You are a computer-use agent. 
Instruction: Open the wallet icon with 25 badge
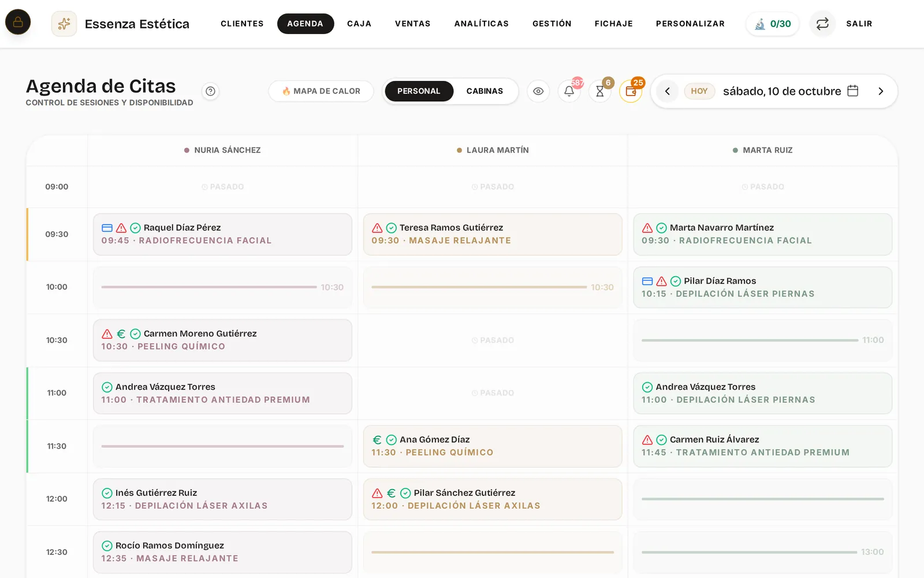631,91
